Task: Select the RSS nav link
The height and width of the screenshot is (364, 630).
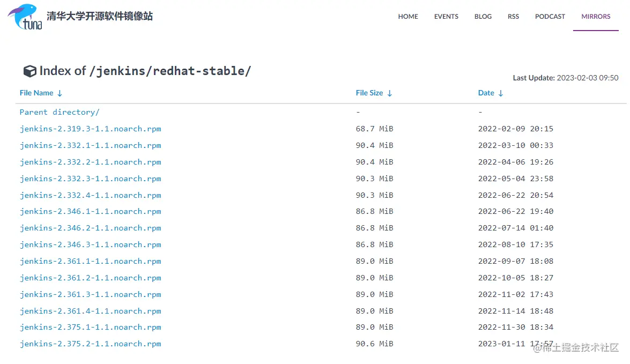Action: tap(513, 17)
